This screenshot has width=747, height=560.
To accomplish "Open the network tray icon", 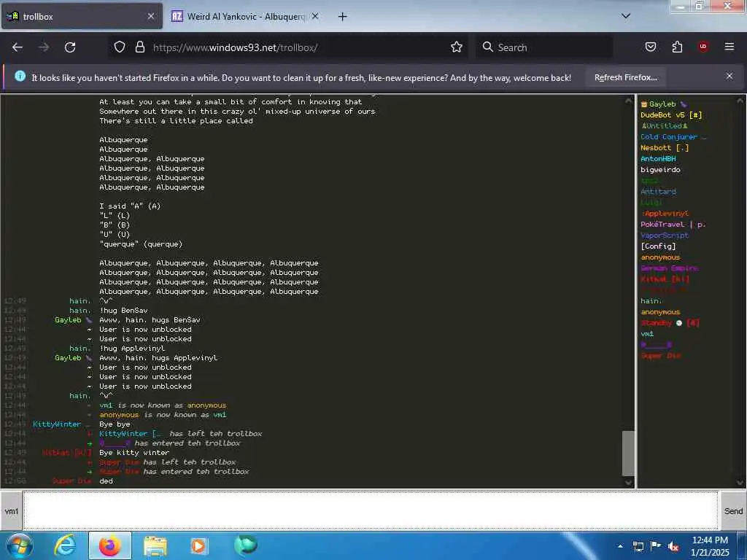I will point(638,546).
